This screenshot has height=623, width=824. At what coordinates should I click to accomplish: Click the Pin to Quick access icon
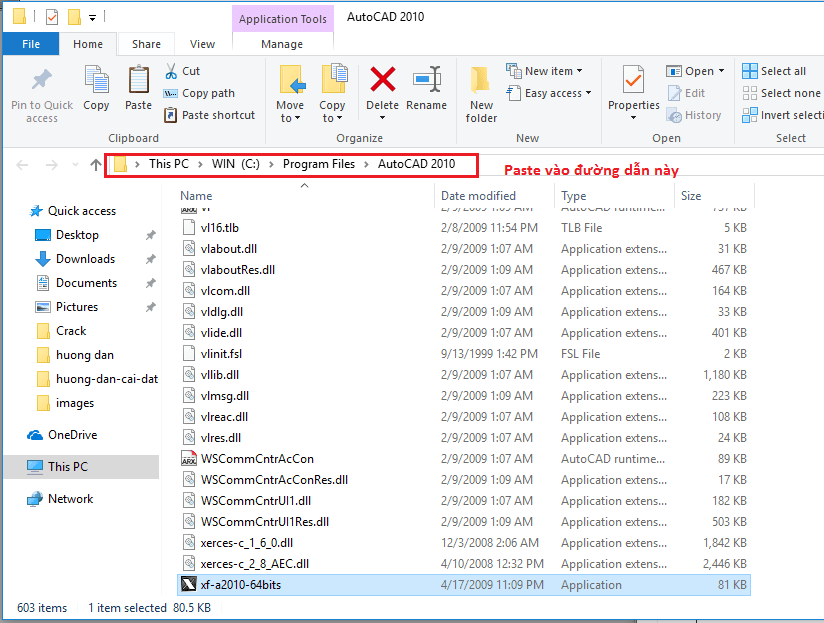point(42,80)
